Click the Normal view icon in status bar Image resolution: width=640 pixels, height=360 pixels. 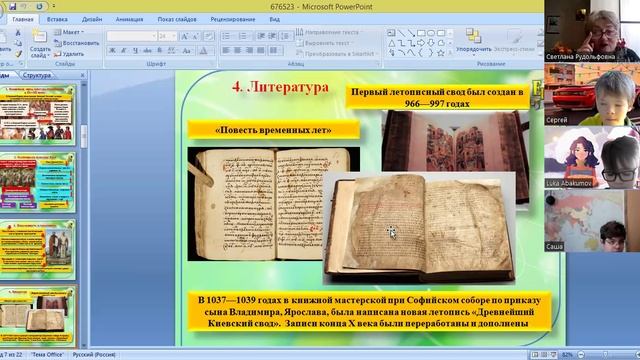click(x=535, y=355)
